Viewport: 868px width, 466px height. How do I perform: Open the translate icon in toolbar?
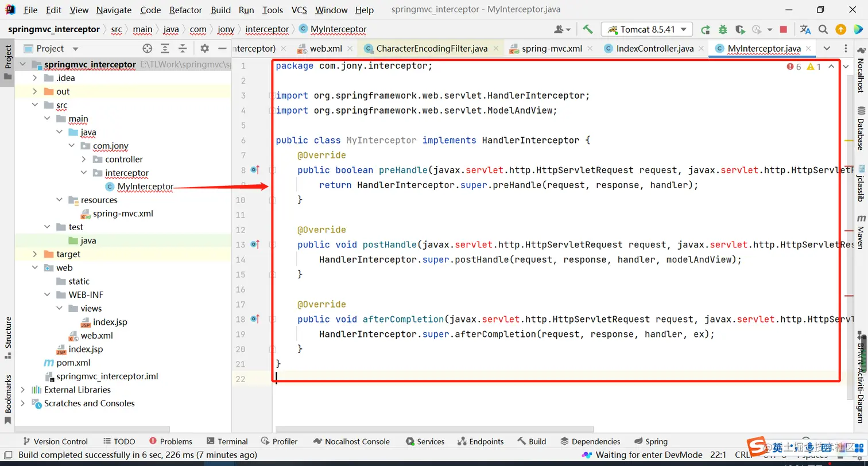click(805, 29)
